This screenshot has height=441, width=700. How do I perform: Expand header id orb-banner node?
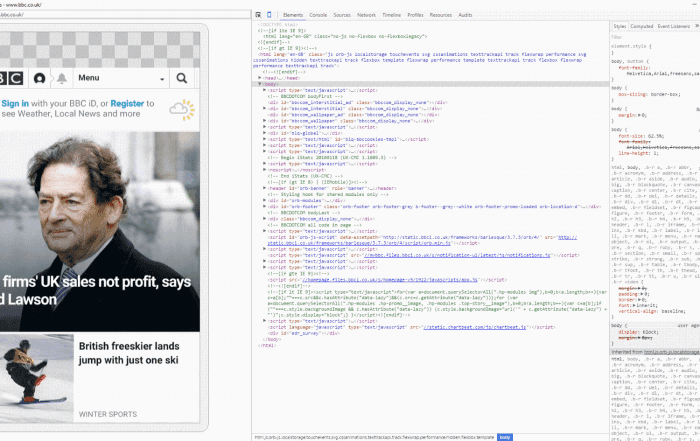265,188
